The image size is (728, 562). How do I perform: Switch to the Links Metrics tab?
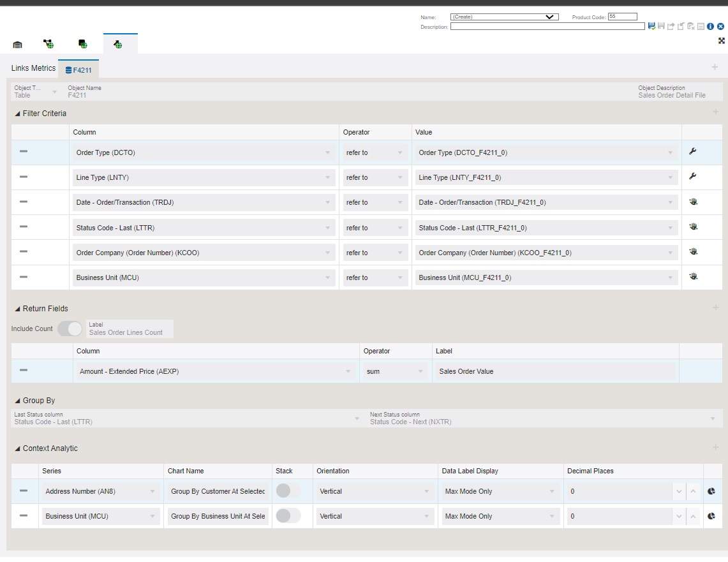tap(33, 68)
